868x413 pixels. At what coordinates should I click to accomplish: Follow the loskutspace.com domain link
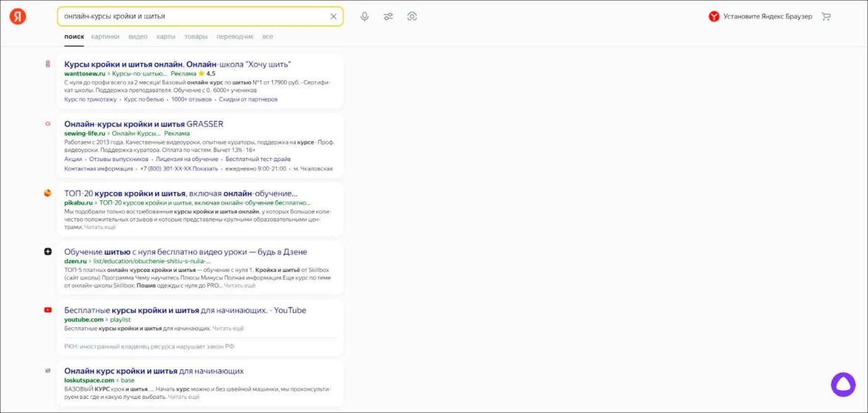[89, 380]
